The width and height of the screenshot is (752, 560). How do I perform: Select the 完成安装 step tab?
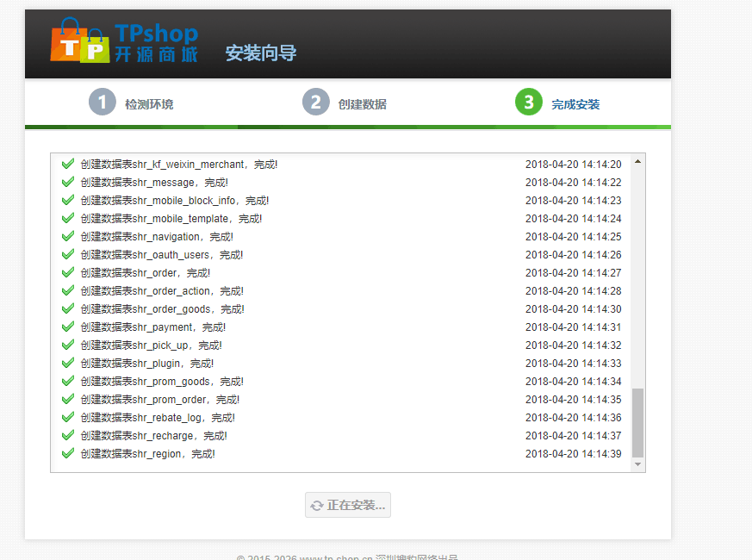coord(575,104)
